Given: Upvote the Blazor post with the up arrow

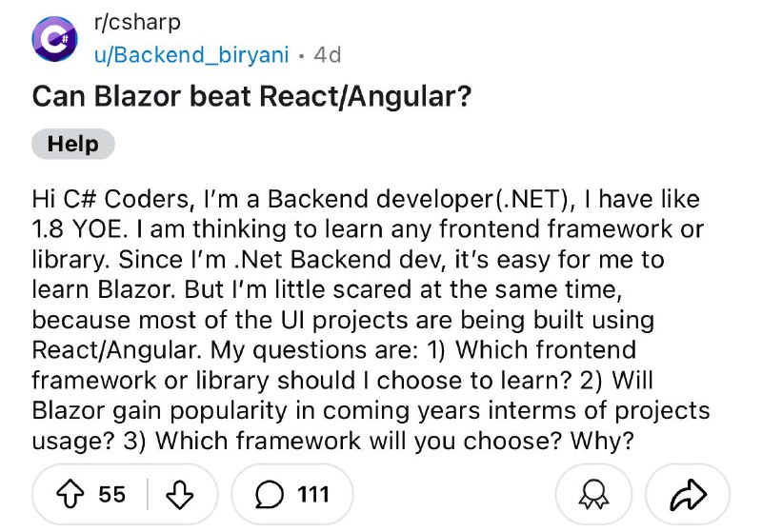Looking at the screenshot, I should pos(70,494).
